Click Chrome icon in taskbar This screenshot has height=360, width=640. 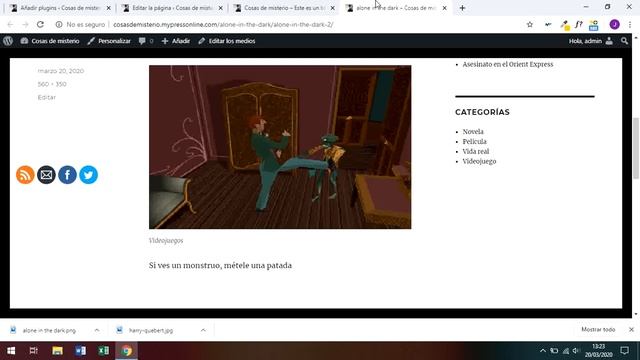pyautogui.click(x=127, y=351)
